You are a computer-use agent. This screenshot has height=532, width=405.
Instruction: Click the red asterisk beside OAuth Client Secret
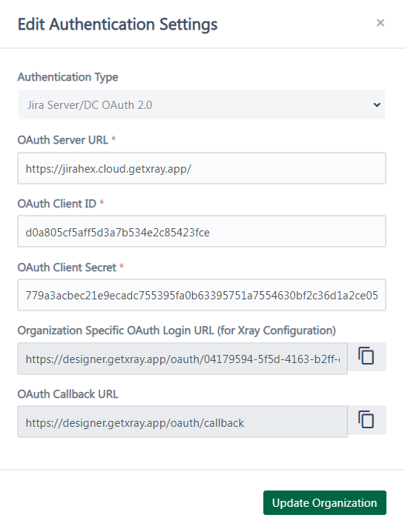point(122,266)
